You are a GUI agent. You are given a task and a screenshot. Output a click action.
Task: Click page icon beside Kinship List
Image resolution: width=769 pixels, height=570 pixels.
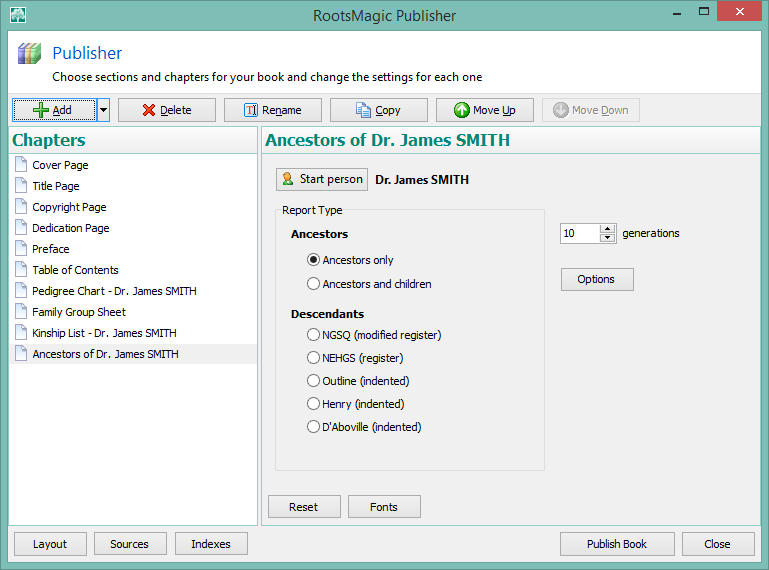pos(21,333)
